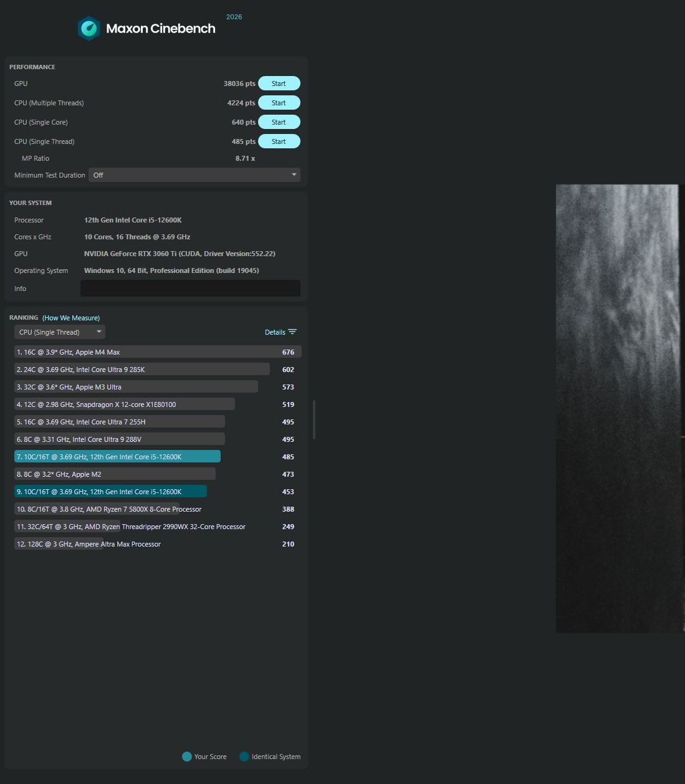685x784 pixels.
Task: Start the CPU (Single Core) test
Action: (279, 122)
